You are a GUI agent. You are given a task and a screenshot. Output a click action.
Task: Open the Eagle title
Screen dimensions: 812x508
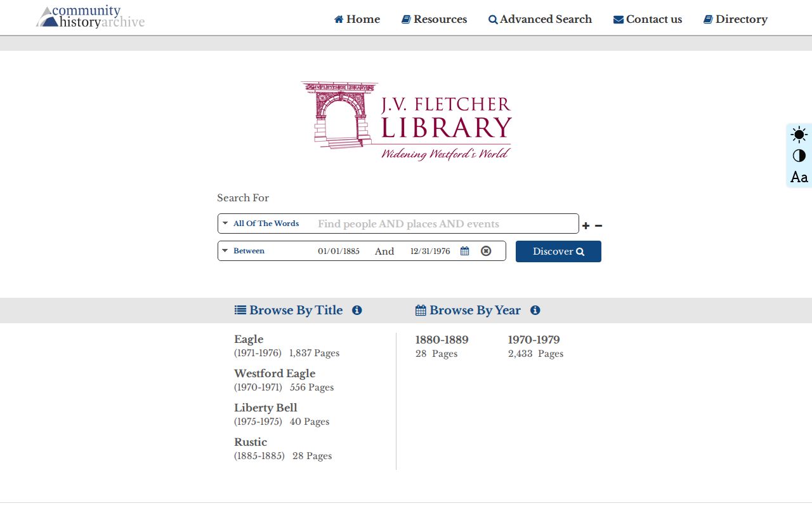click(249, 339)
